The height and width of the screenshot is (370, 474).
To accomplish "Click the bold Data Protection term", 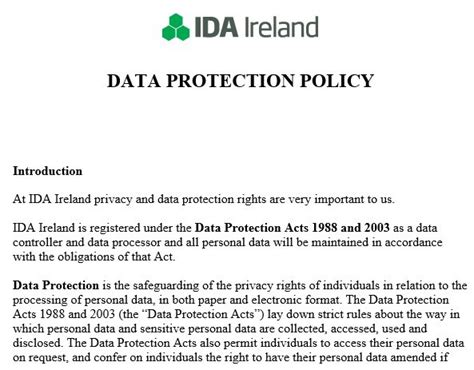I will (56, 285).
